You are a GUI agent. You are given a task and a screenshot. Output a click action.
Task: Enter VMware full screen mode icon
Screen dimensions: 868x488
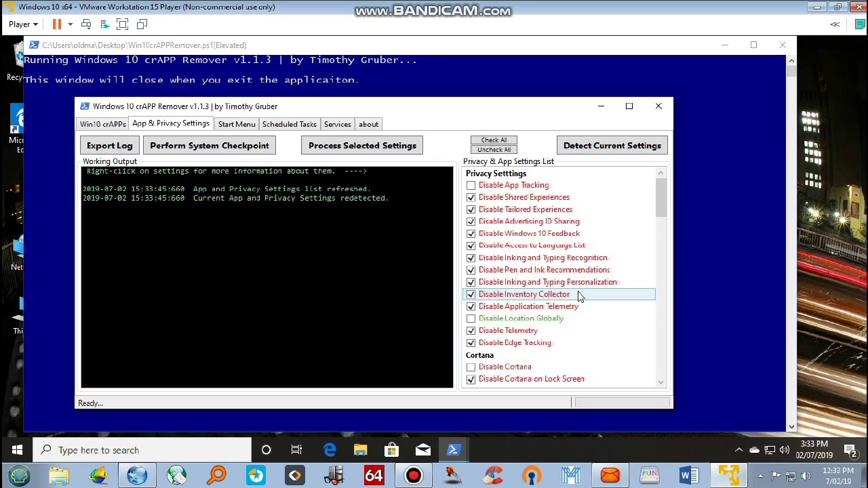[122, 24]
